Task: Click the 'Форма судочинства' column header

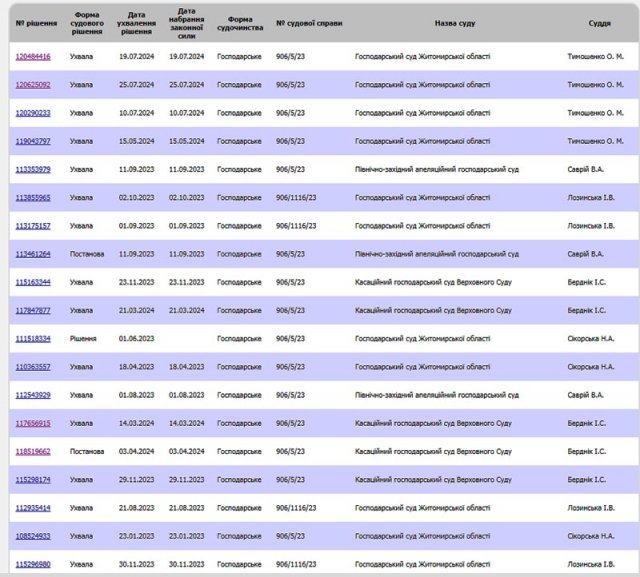Action: pyautogui.click(x=240, y=23)
